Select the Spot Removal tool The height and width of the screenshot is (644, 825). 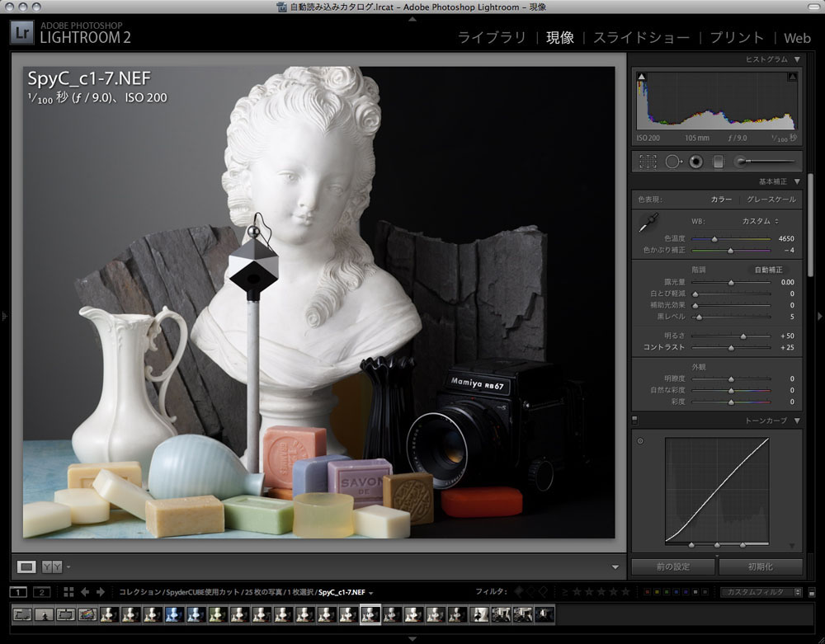coord(673,162)
